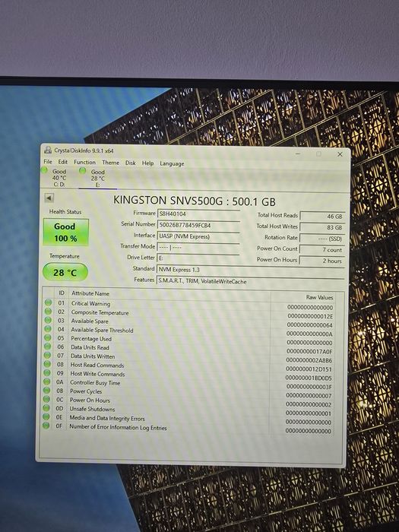The height and width of the screenshot is (532, 399).
Task: Click the green status dot for Host Read Commands
Action: click(47, 364)
